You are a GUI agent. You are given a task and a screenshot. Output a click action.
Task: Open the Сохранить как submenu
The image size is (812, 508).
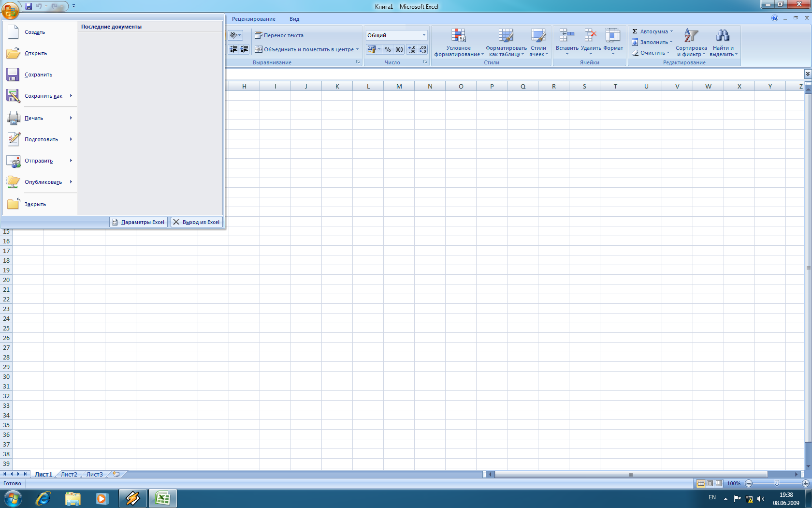pos(40,96)
